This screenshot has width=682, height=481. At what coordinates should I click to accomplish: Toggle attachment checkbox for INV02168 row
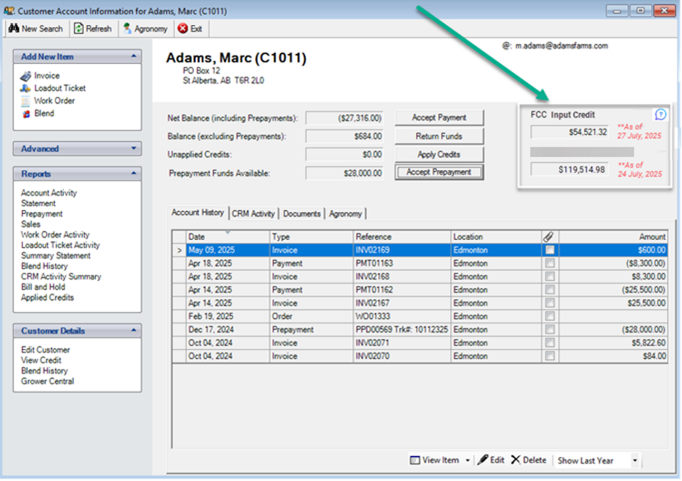pyautogui.click(x=550, y=277)
